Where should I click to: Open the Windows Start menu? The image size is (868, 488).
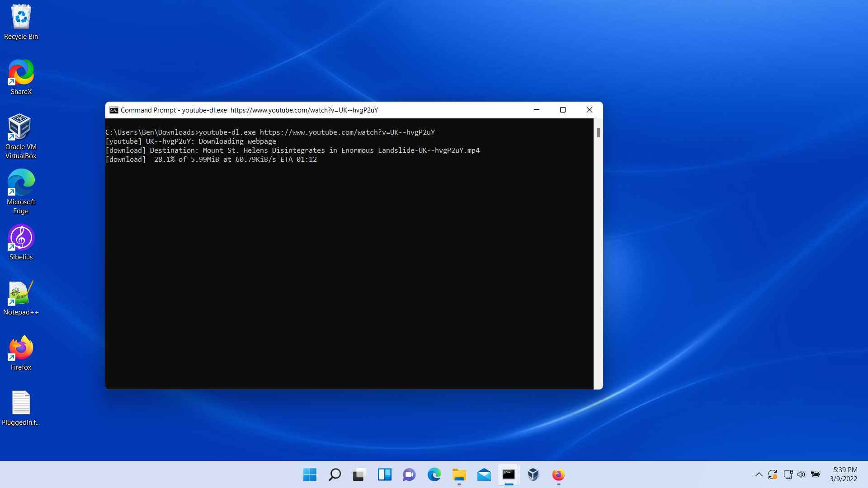point(310,474)
